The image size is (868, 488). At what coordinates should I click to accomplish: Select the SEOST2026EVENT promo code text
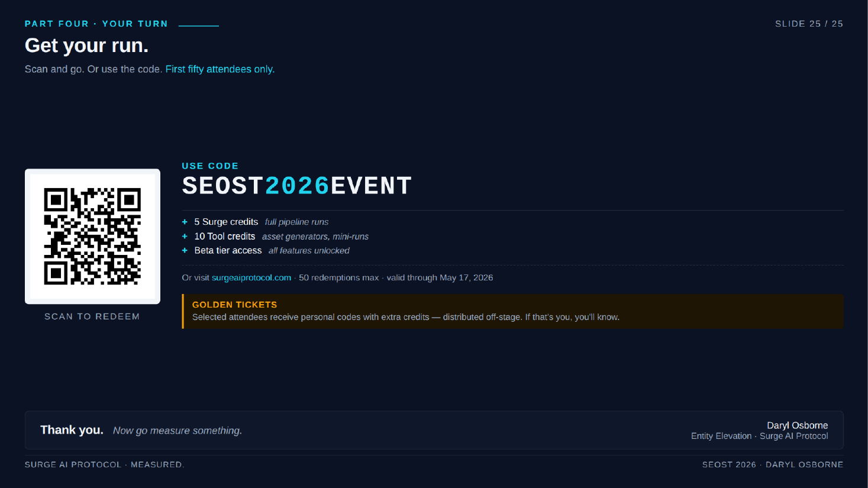click(296, 186)
